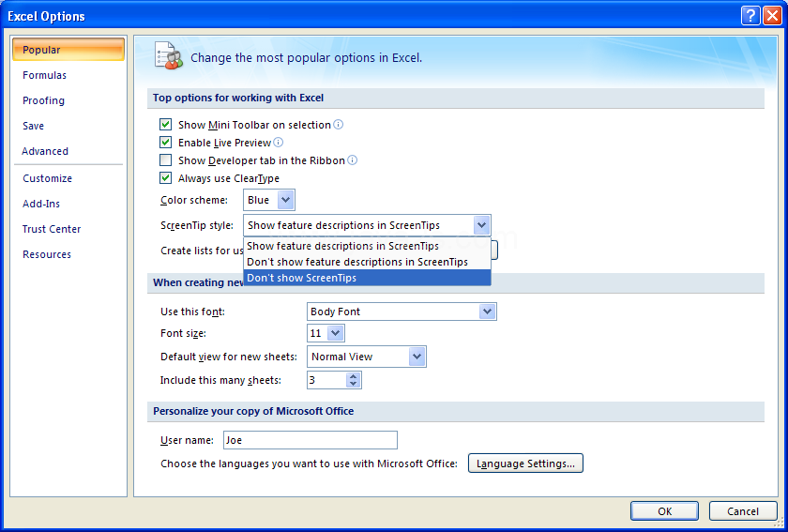This screenshot has height=532, width=788.
Task: Select the Popular category
Action: coord(68,50)
